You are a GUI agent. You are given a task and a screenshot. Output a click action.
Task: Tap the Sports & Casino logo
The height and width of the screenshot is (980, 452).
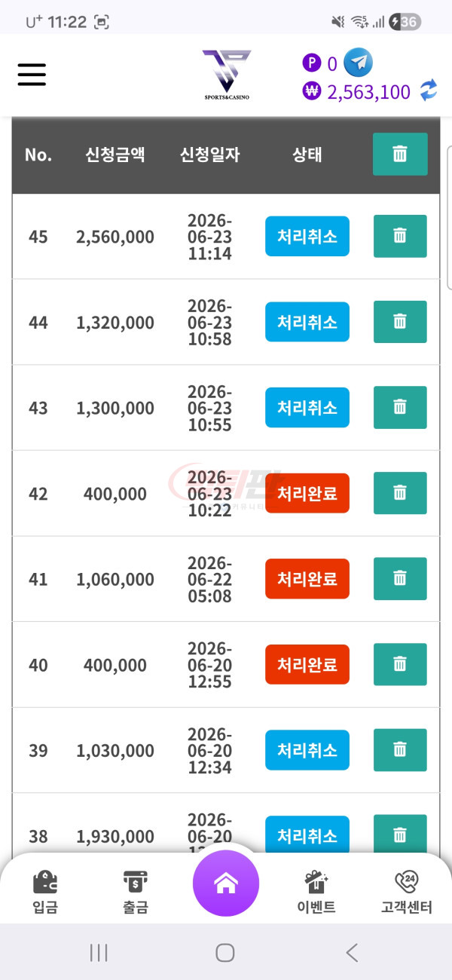(x=227, y=75)
